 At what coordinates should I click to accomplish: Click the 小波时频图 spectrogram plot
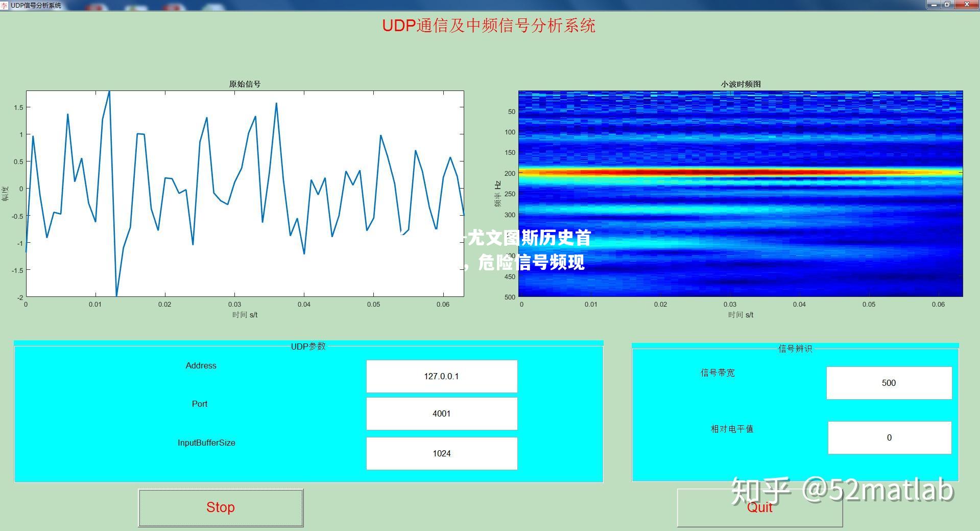[x=740, y=194]
